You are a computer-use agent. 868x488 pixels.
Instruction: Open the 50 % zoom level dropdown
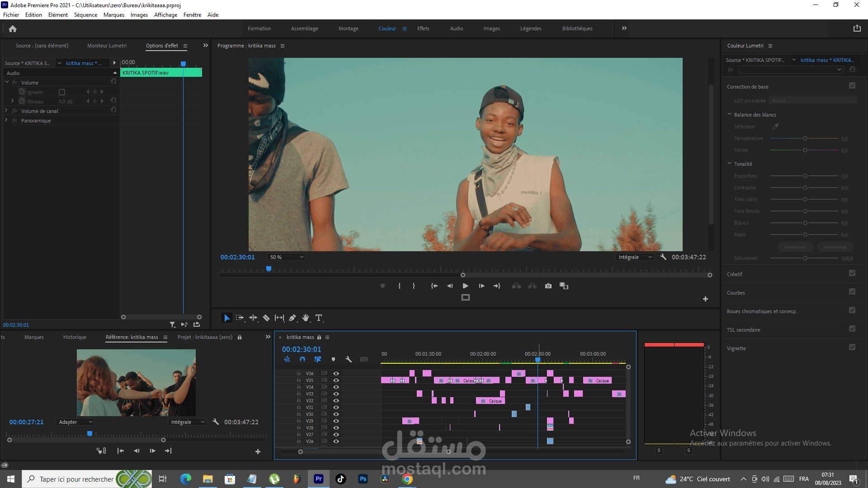point(286,257)
